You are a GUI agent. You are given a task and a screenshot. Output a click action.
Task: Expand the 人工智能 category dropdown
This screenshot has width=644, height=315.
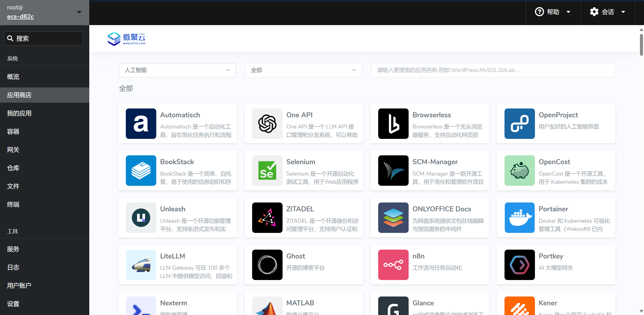pos(177,70)
